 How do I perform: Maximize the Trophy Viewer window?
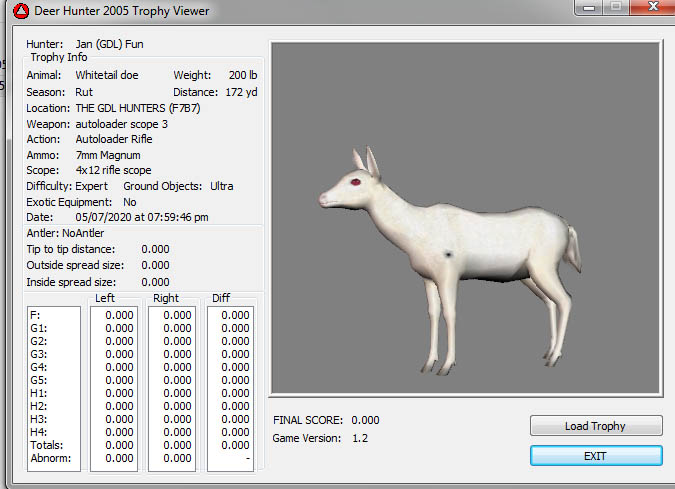pos(614,6)
